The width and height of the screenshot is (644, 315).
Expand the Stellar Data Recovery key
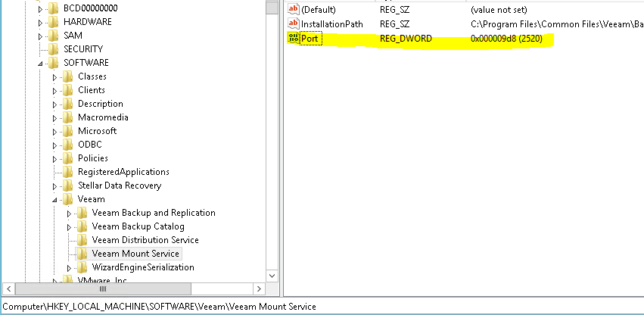pyautogui.click(x=54, y=186)
